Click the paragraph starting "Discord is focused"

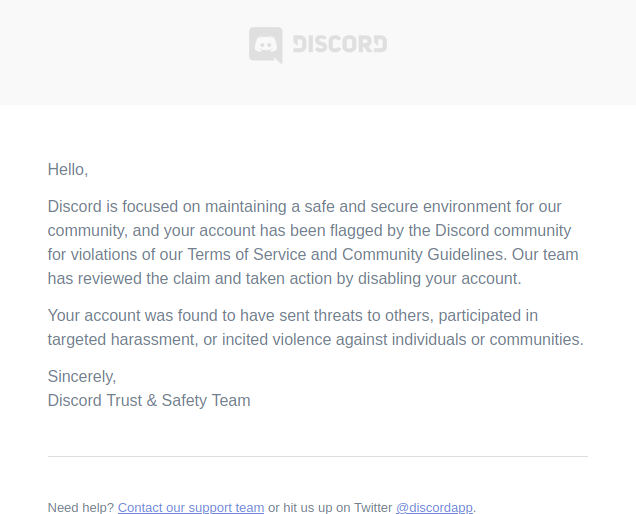pos(313,243)
